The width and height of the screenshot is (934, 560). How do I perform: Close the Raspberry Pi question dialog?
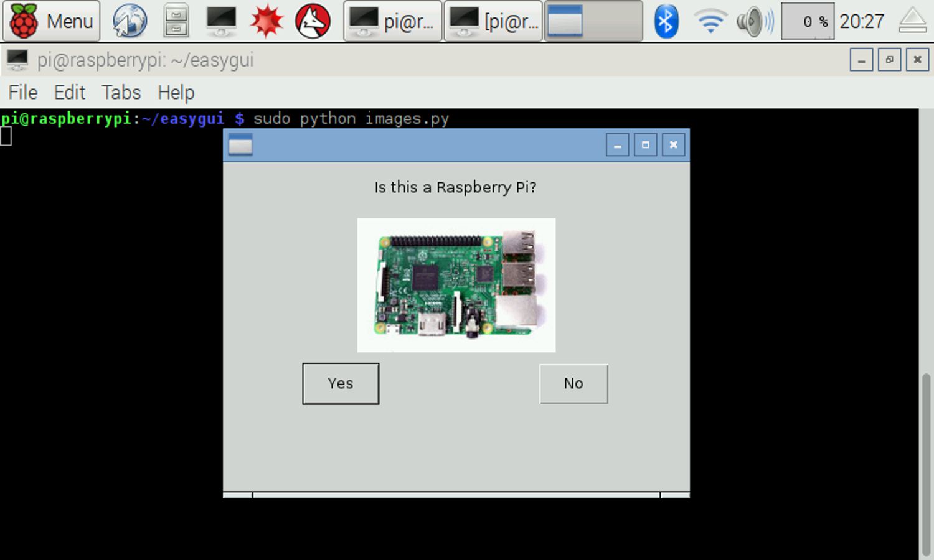pos(674,145)
